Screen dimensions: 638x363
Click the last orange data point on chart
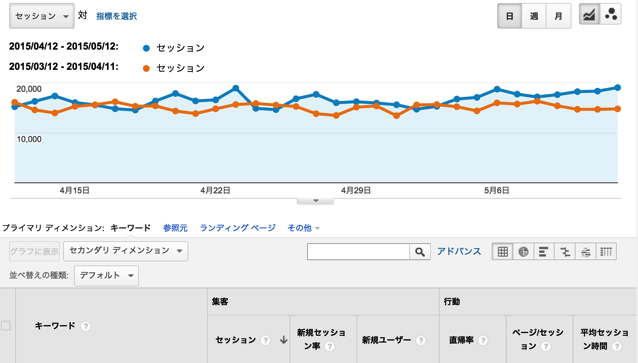pyautogui.click(x=618, y=109)
